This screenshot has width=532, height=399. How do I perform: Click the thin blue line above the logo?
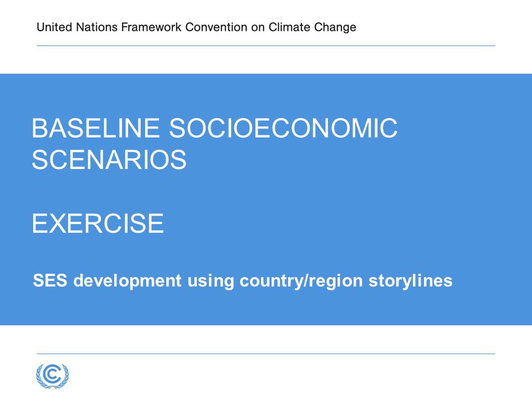click(266, 354)
